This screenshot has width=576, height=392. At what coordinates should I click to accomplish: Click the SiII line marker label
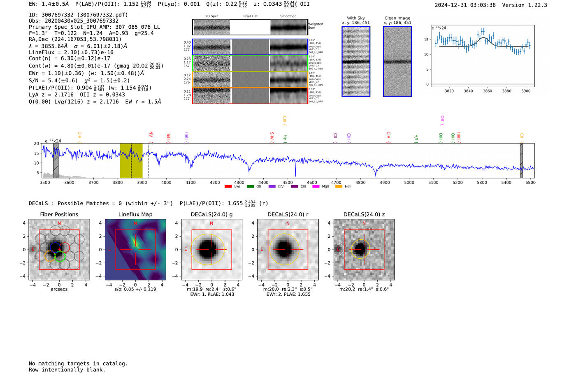point(168,137)
